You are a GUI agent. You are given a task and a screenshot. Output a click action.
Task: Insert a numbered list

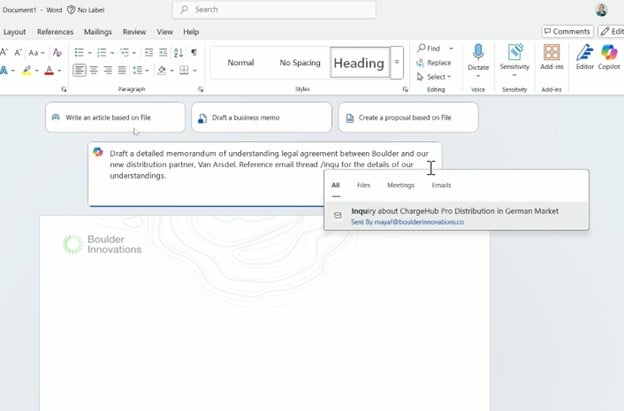pyautogui.click(x=102, y=53)
